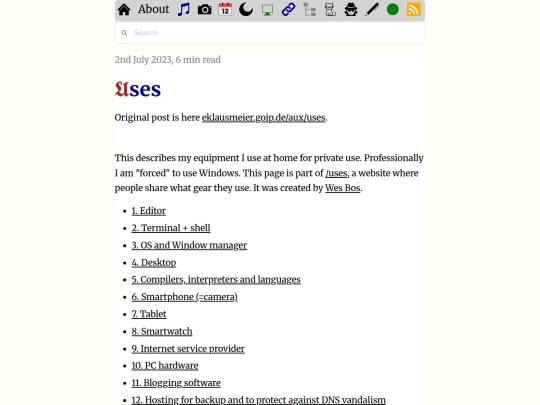Focus the Search input field

[270, 33]
